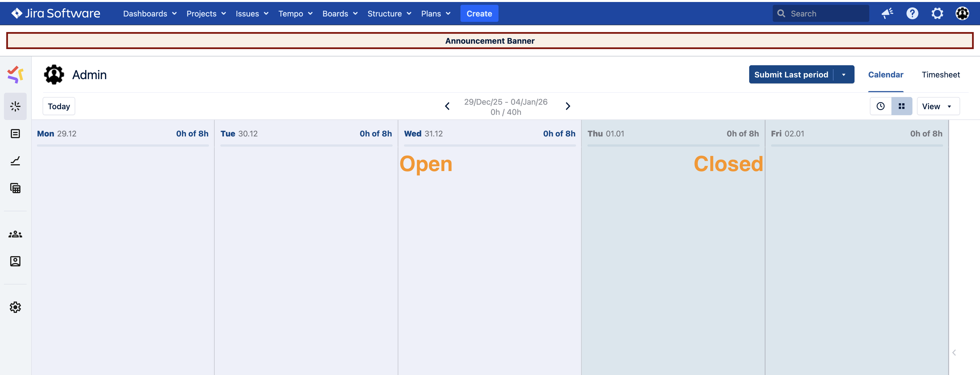
Task: Click Monday's hours progress bar
Action: click(123, 146)
